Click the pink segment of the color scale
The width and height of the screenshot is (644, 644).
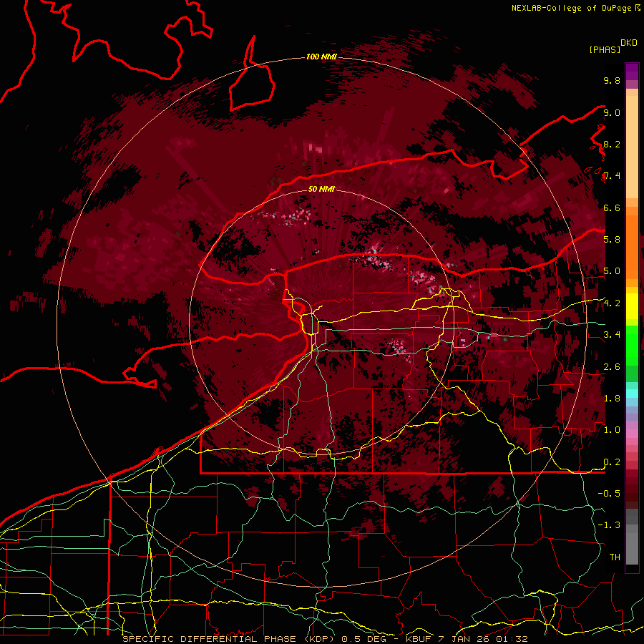pos(632,434)
